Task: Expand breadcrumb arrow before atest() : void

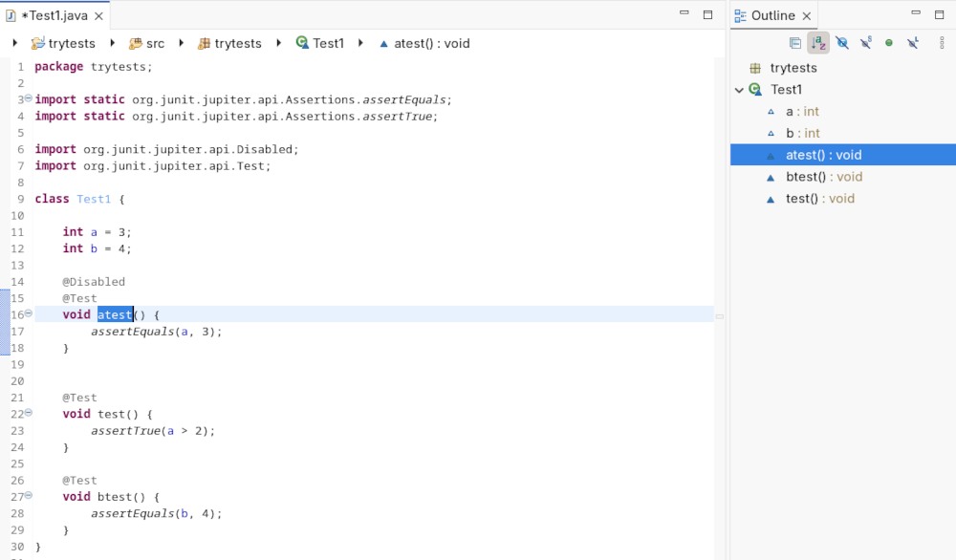Action: [361, 43]
